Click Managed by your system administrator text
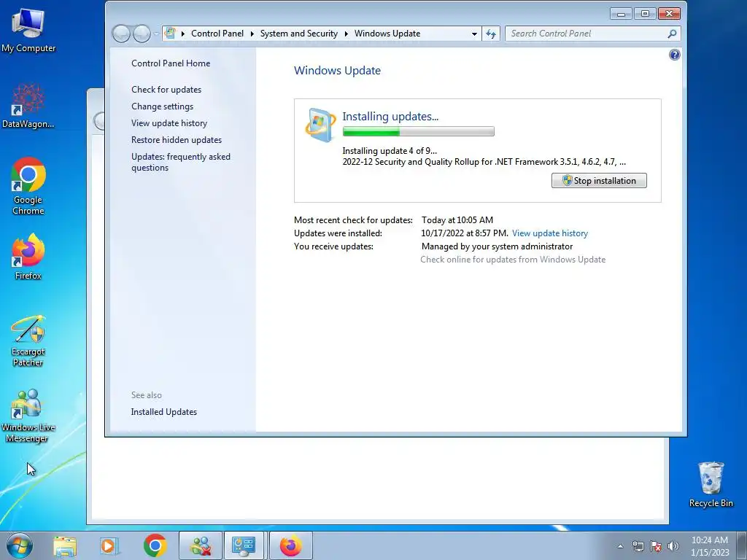 [x=497, y=246]
